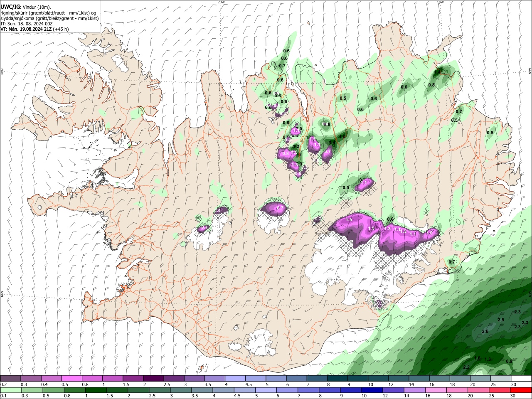Click the dark teal swatch at 8 in upper legend

click(337, 379)
